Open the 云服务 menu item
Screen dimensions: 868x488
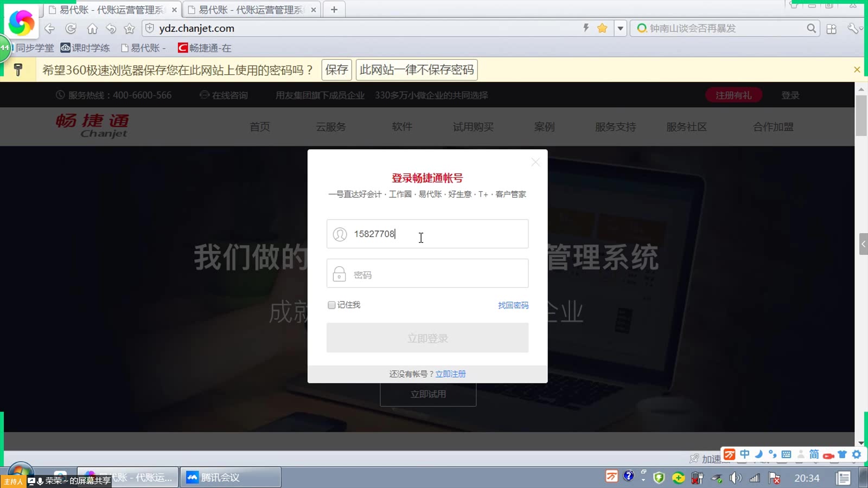(x=331, y=127)
